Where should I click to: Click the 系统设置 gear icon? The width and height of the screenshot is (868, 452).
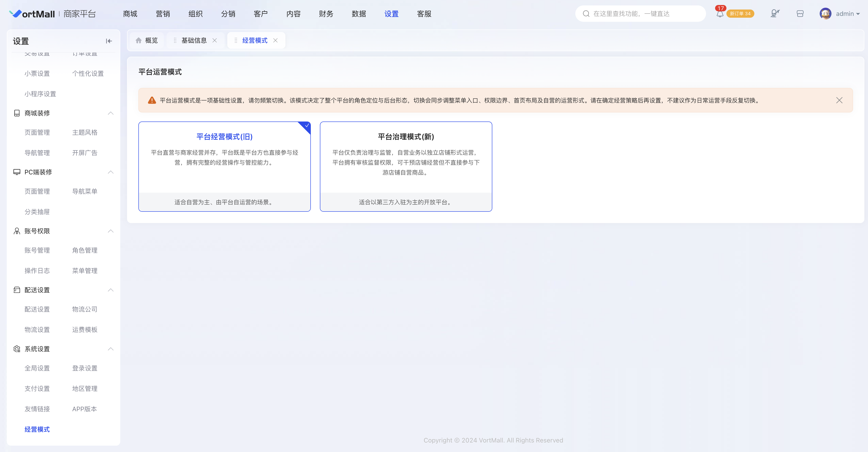(17, 349)
